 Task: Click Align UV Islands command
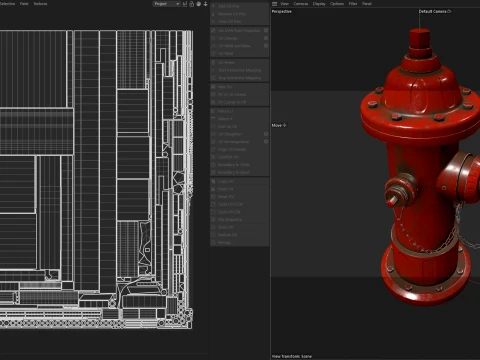click(239, 149)
